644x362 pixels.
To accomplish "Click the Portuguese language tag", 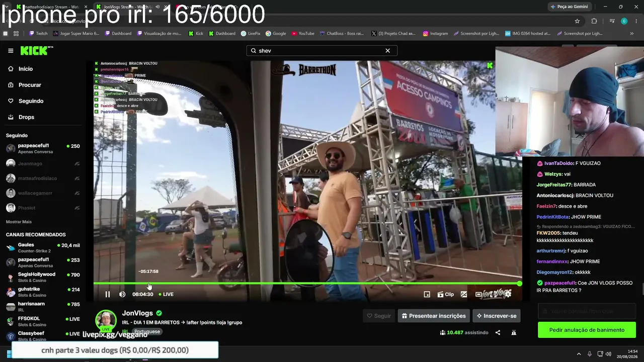I will [x=147, y=332].
